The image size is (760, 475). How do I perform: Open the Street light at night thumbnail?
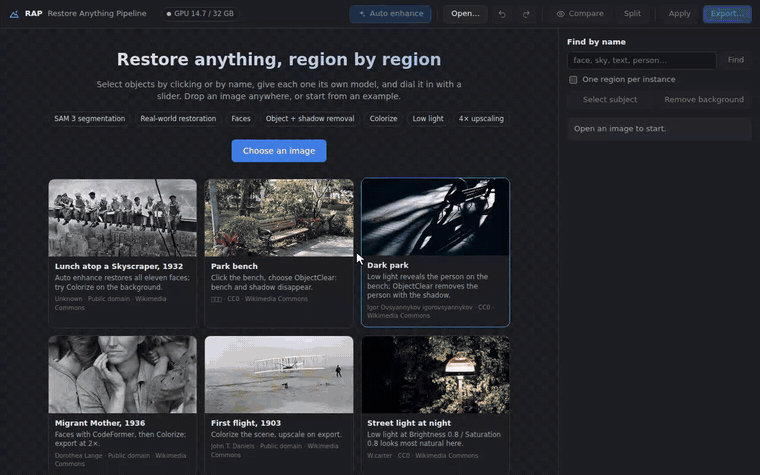click(435, 375)
